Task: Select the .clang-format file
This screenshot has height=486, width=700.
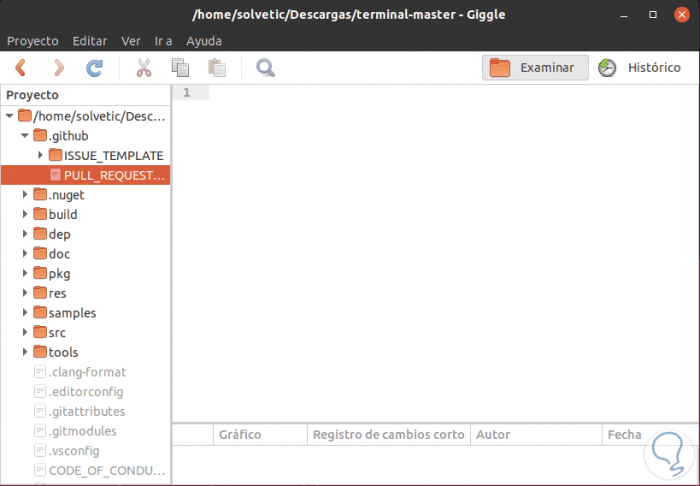Action: click(x=88, y=372)
